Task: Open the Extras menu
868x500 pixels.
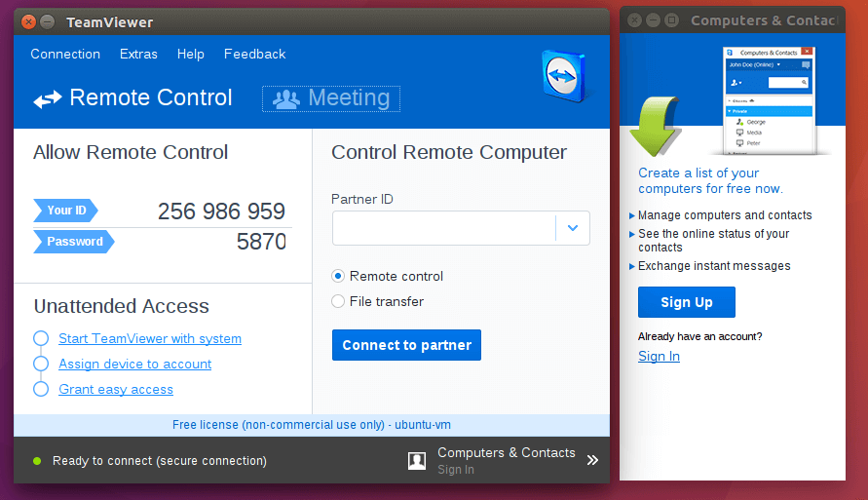Action: coord(138,54)
